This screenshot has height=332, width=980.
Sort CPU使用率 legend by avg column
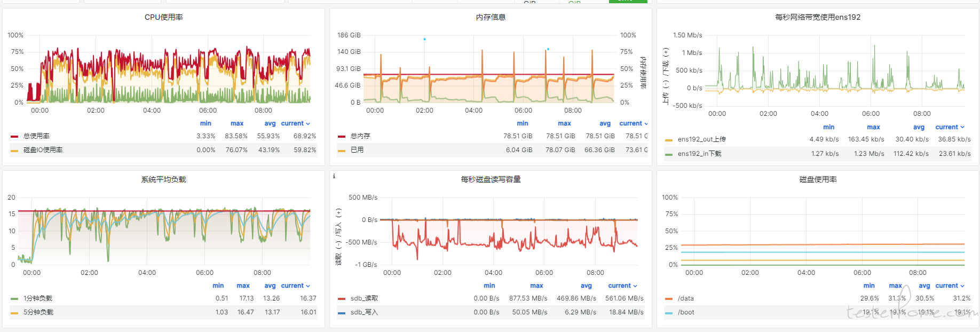(270, 123)
